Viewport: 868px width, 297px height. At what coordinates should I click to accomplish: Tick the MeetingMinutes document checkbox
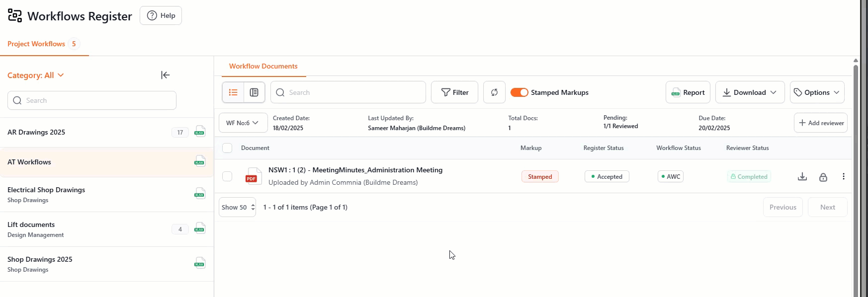(227, 176)
